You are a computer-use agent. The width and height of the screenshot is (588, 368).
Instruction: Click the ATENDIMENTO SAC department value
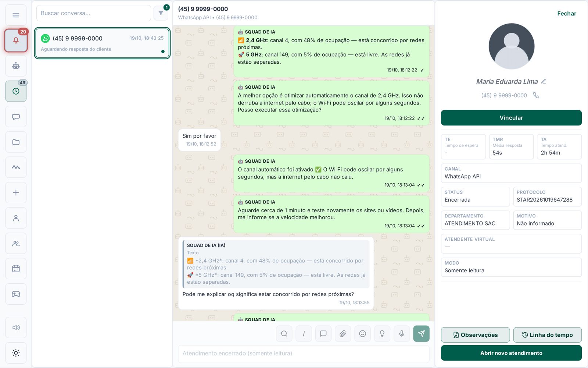click(470, 223)
